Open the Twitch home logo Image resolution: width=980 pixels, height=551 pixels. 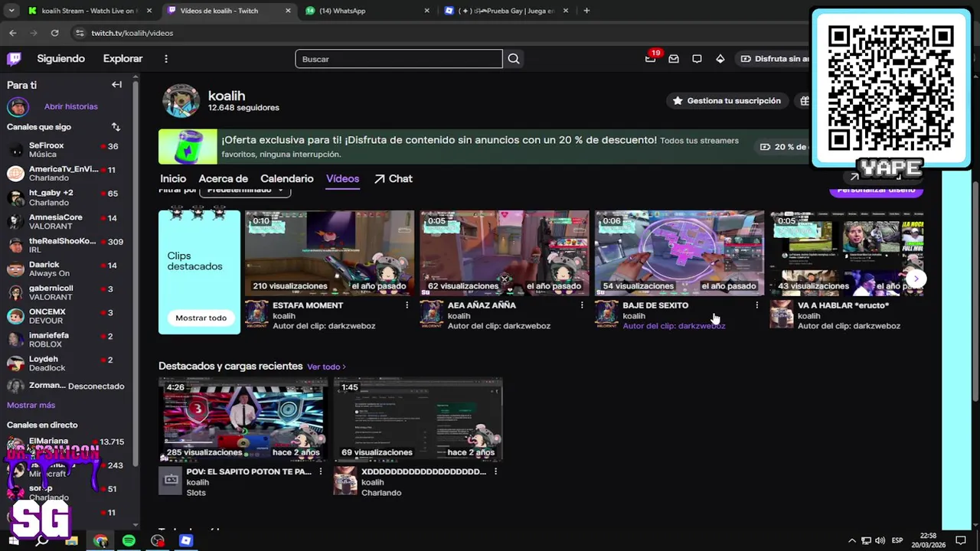[14, 59]
